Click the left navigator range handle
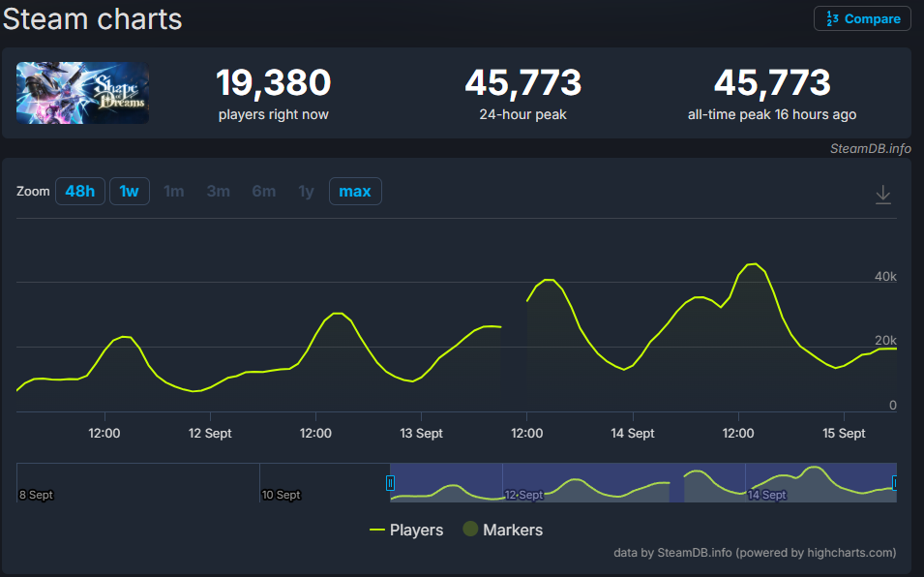Screen dimensions: 924x577 [x=391, y=482]
